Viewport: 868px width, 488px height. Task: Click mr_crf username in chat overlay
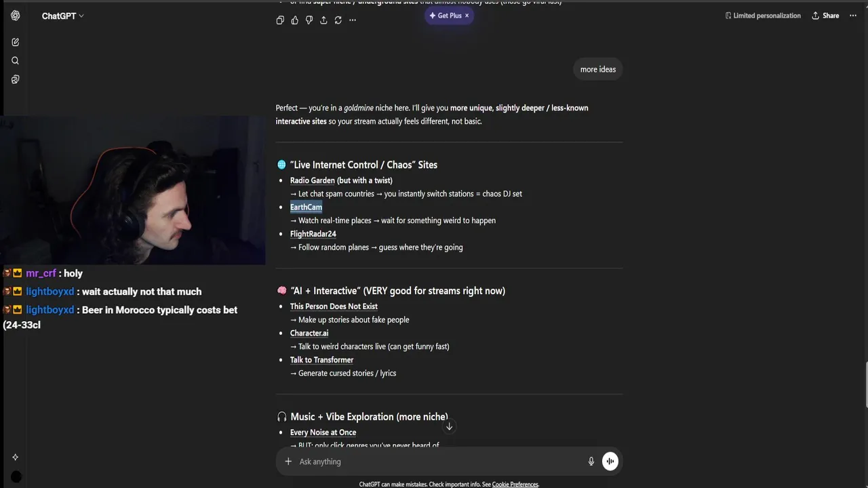[x=41, y=273]
